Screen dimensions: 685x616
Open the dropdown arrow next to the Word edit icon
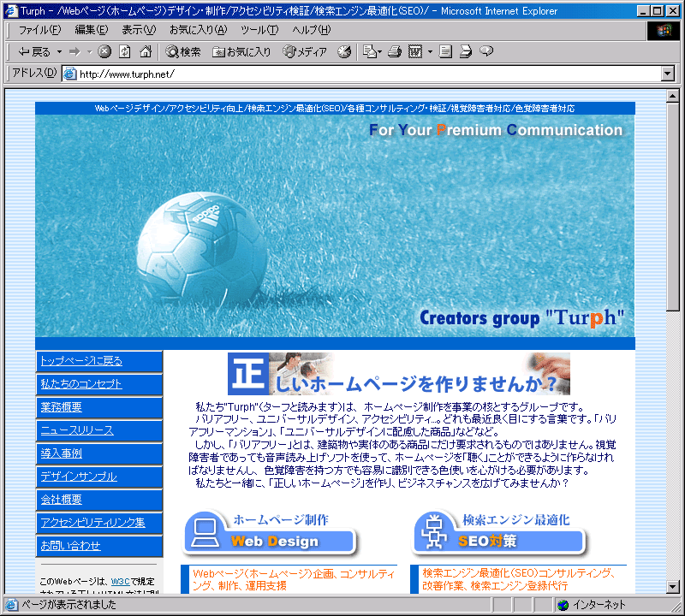click(x=430, y=52)
